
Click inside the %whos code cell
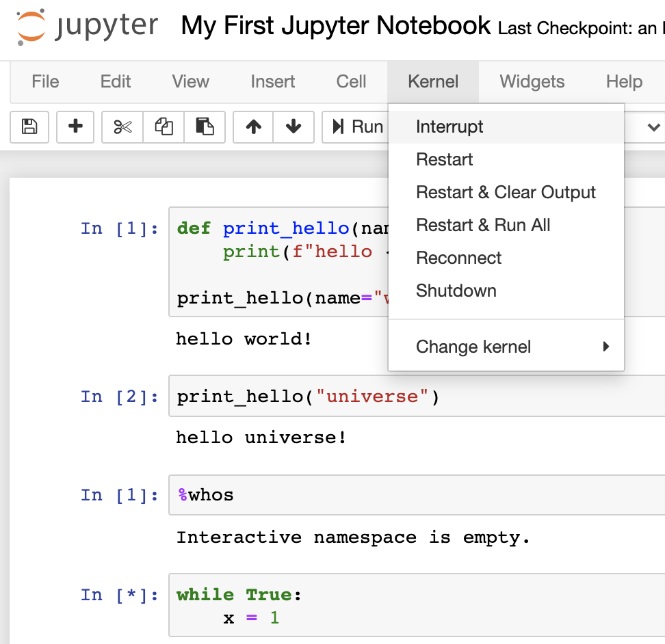pyautogui.click(x=417, y=495)
